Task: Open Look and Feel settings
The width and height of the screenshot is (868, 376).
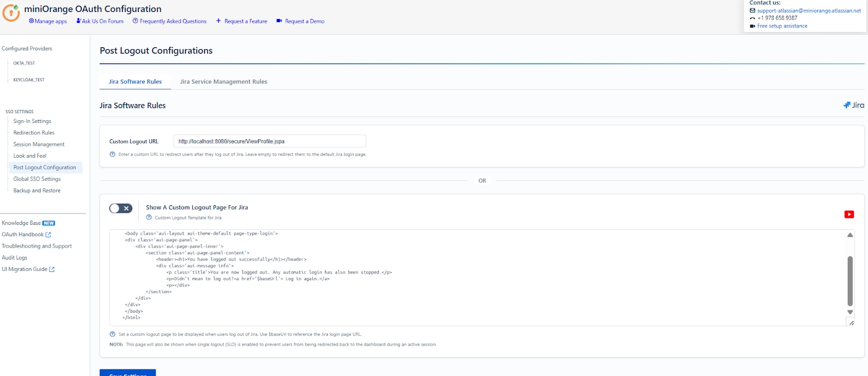Action: pyautogui.click(x=30, y=156)
